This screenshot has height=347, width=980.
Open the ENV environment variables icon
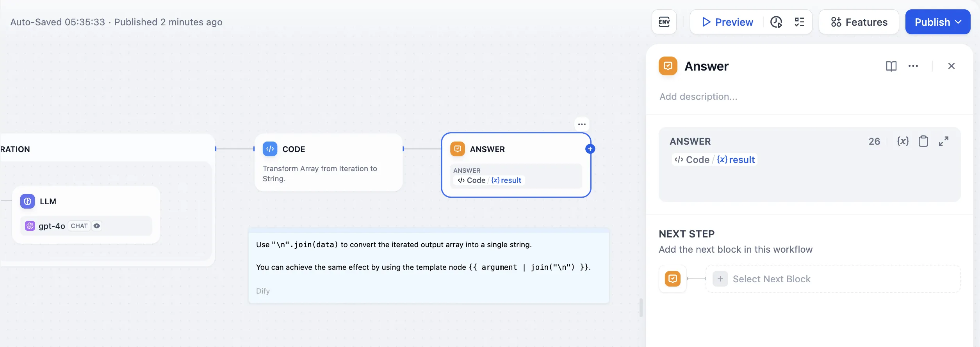pyautogui.click(x=664, y=22)
